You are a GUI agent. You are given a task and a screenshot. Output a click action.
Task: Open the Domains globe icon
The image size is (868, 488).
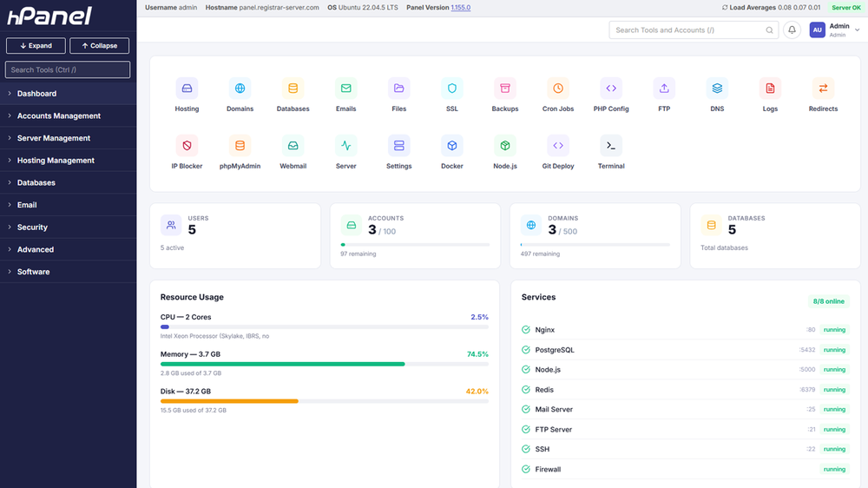tap(240, 89)
